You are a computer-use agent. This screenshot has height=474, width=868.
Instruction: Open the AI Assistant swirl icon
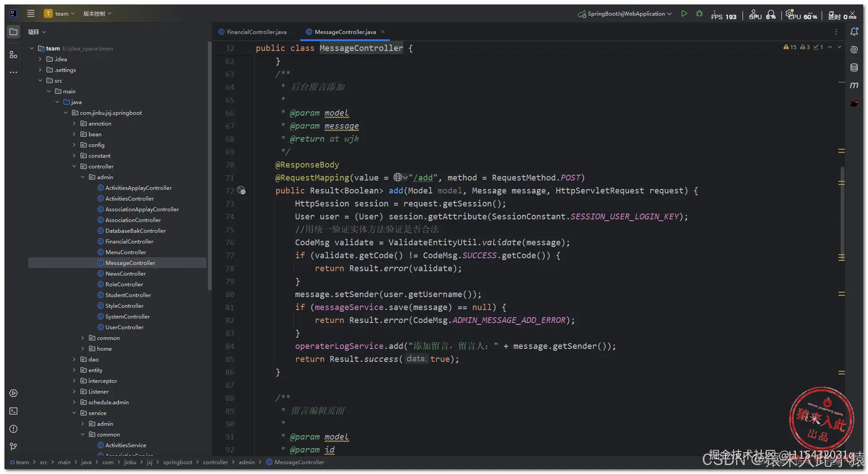(x=854, y=50)
